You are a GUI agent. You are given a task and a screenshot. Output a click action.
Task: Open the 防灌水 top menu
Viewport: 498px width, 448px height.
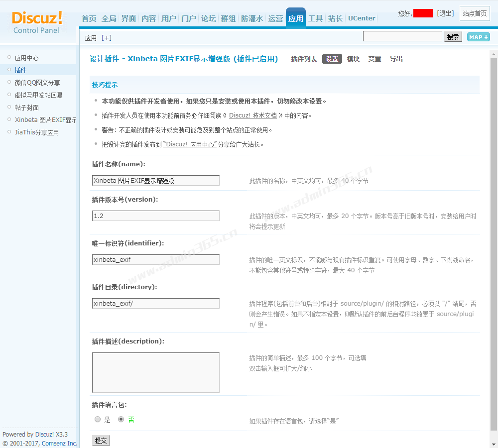[x=252, y=18]
